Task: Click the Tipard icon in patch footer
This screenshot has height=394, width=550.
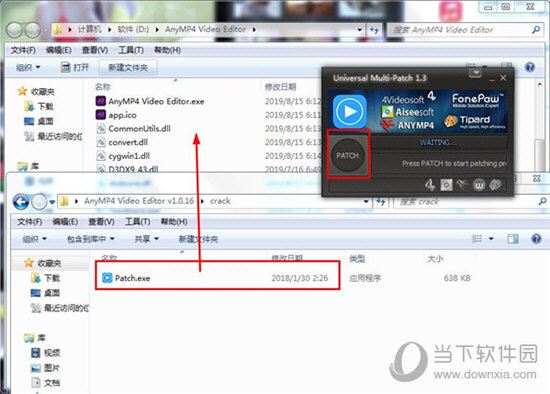Action: [495, 185]
